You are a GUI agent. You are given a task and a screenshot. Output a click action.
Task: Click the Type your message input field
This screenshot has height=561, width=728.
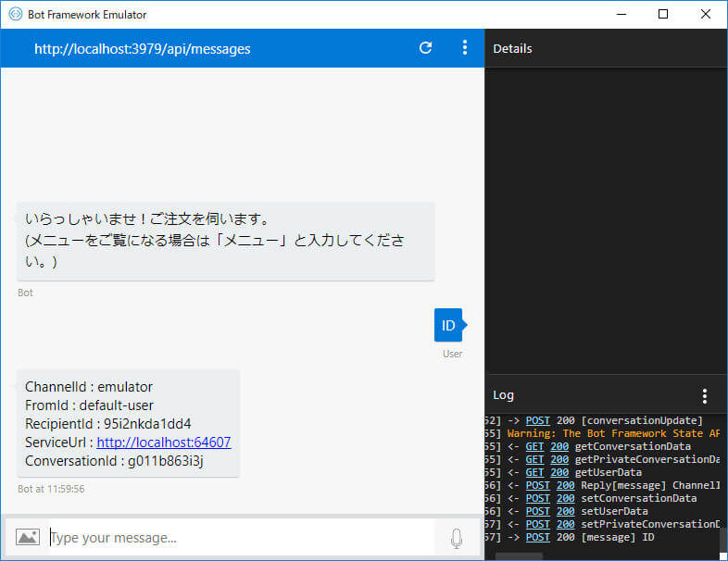click(x=242, y=538)
